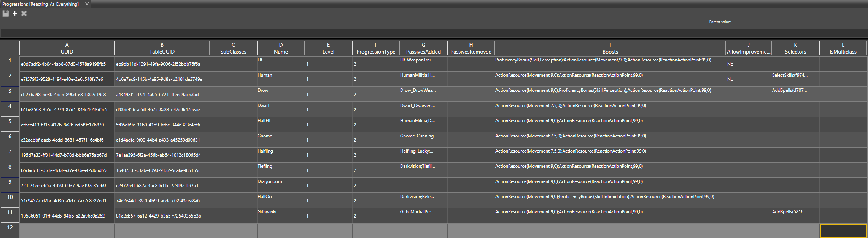Image resolution: width=868 pixels, height=238 pixels.
Task: Select row 3 header
Action: click(10, 94)
